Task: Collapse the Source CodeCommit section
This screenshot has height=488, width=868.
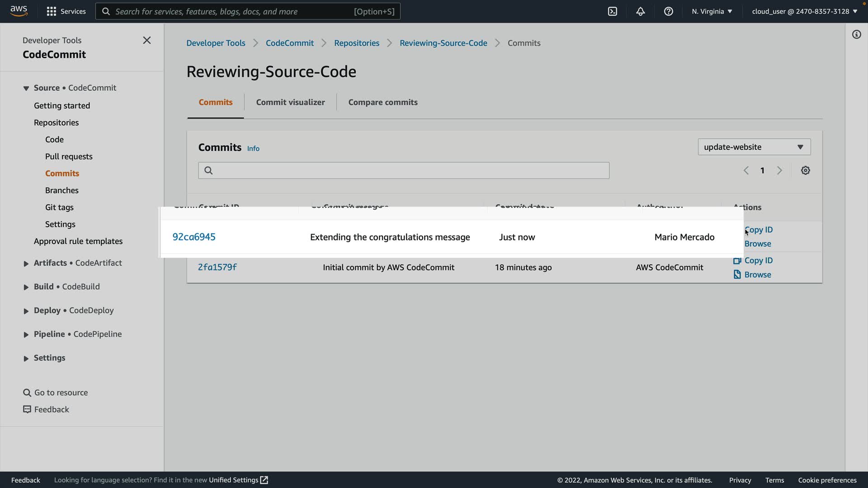Action: tap(26, 88)
